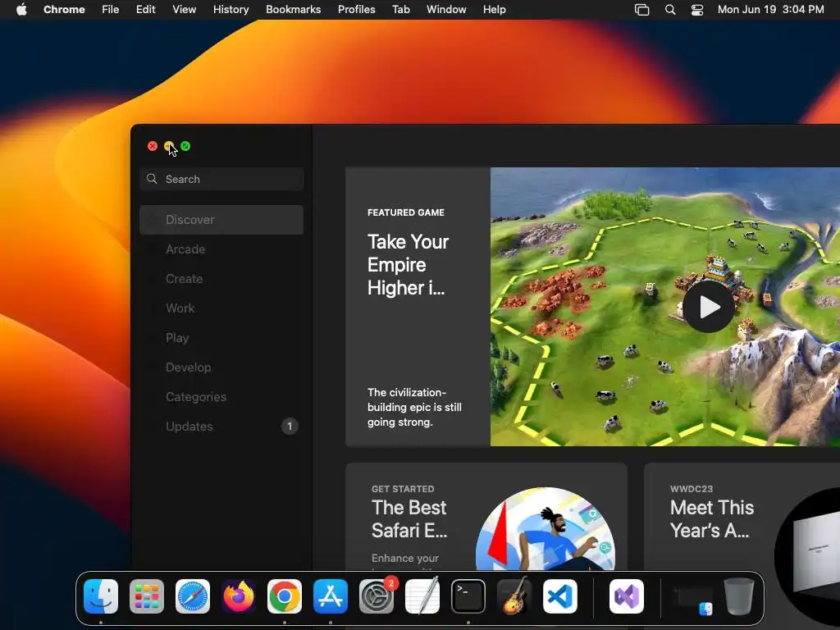Screen dimensions: 840x630
Task: Open System Settings with badge 2
Action: (376, 596)
